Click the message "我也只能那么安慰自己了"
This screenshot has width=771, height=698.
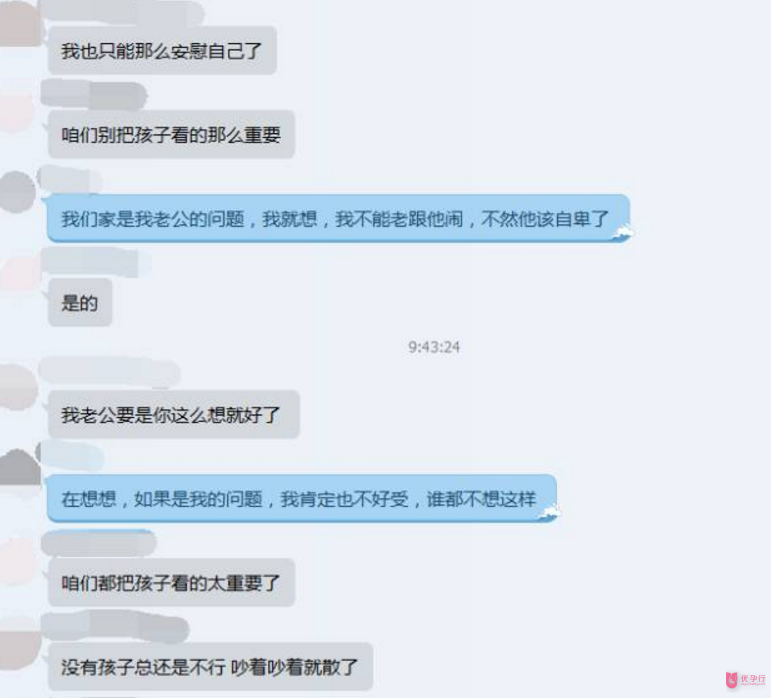(x=162, y=51)
